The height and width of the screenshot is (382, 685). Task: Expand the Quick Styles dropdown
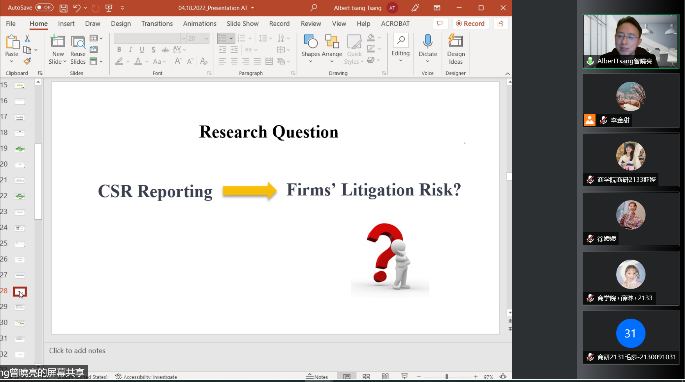point(354,49)
